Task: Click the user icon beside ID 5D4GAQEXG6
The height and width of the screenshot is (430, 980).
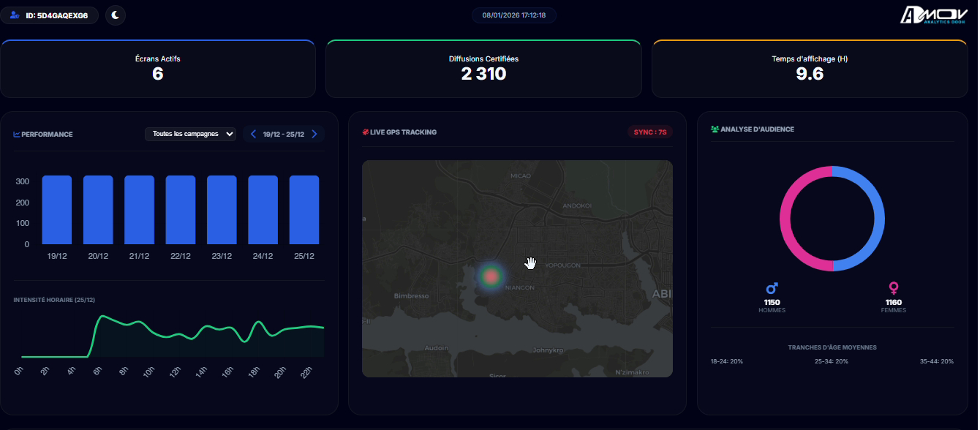Action: click(15, 15)
